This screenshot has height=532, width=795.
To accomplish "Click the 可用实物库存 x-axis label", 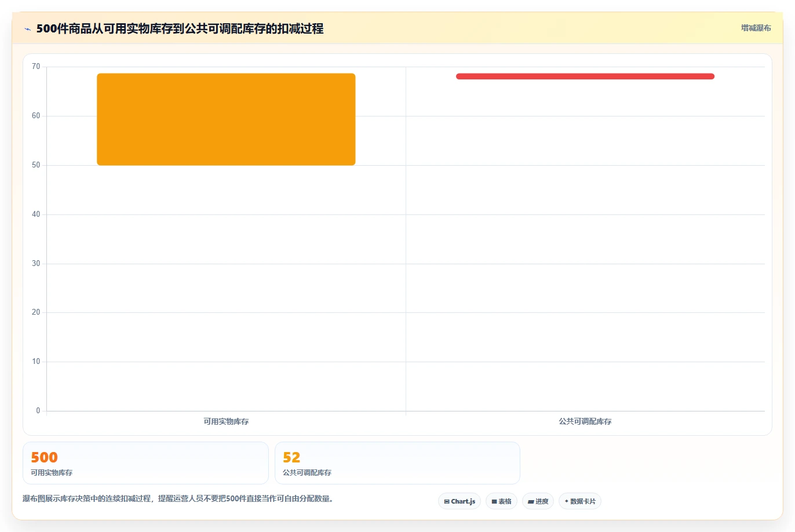I will click(226, 422).
